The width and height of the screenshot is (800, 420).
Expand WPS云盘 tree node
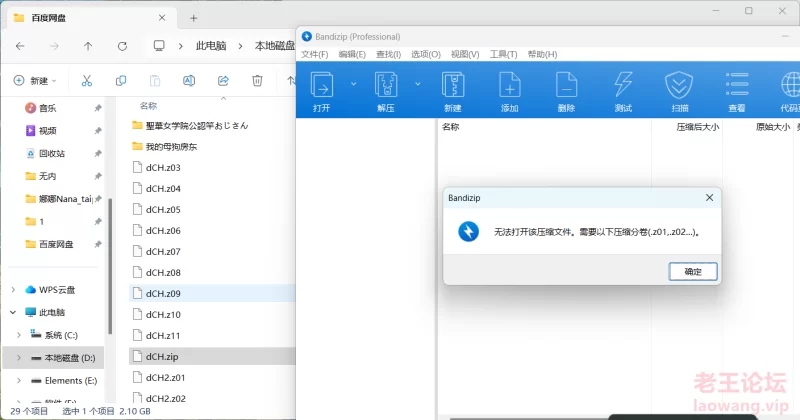(13, 290)
